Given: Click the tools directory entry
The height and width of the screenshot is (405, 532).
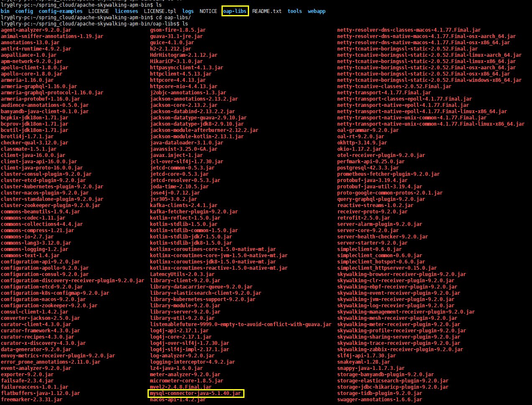Looking at the screenshot, I should pyautogui.click(x=295, y=11).
